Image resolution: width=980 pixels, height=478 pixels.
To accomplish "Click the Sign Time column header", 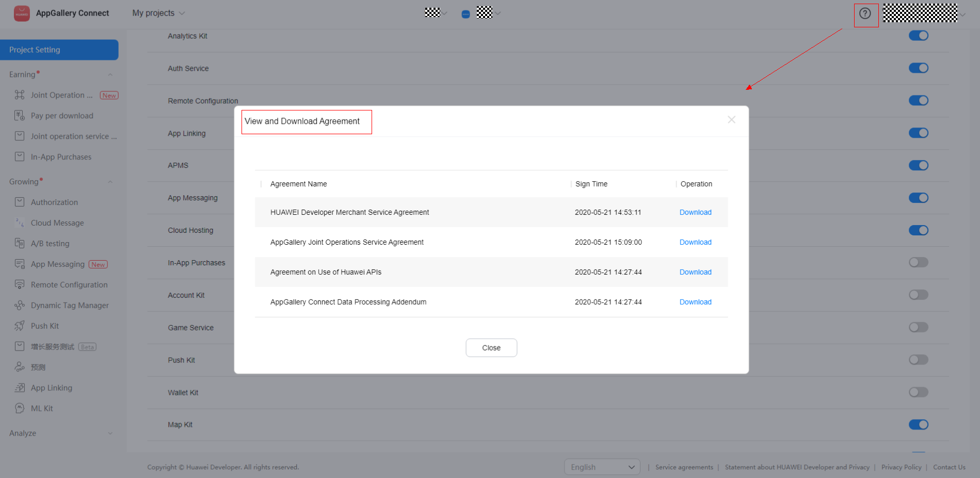I will [591, 184].
